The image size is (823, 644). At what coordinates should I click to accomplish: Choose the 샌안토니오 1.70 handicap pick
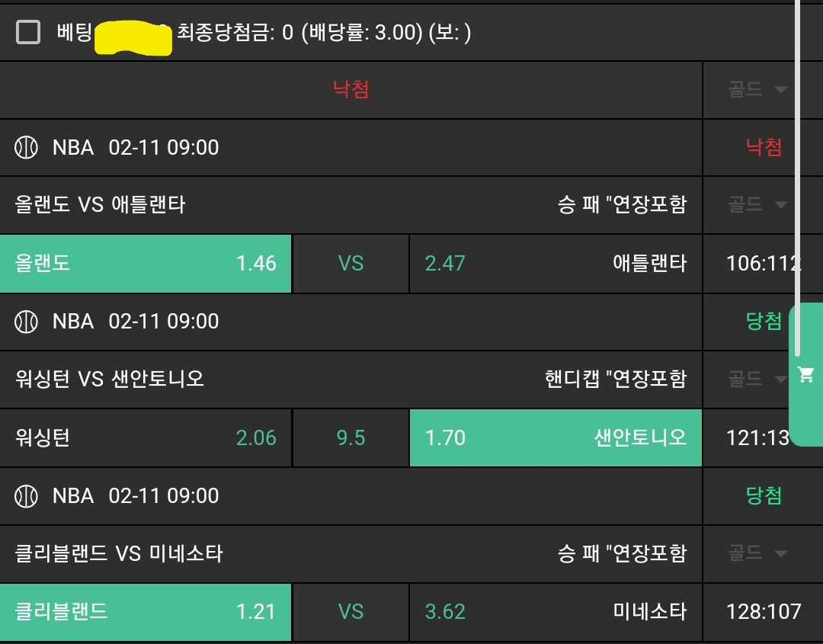point(556,438)
